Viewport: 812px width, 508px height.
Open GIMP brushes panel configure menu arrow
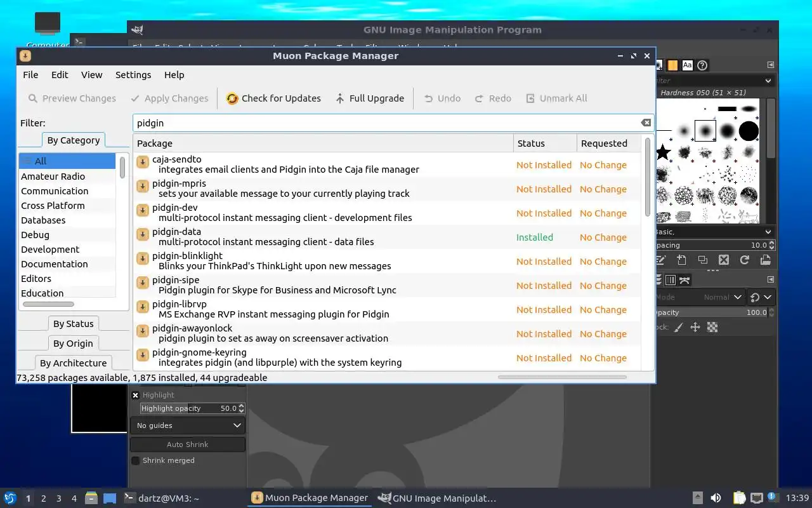click(771, 65)
